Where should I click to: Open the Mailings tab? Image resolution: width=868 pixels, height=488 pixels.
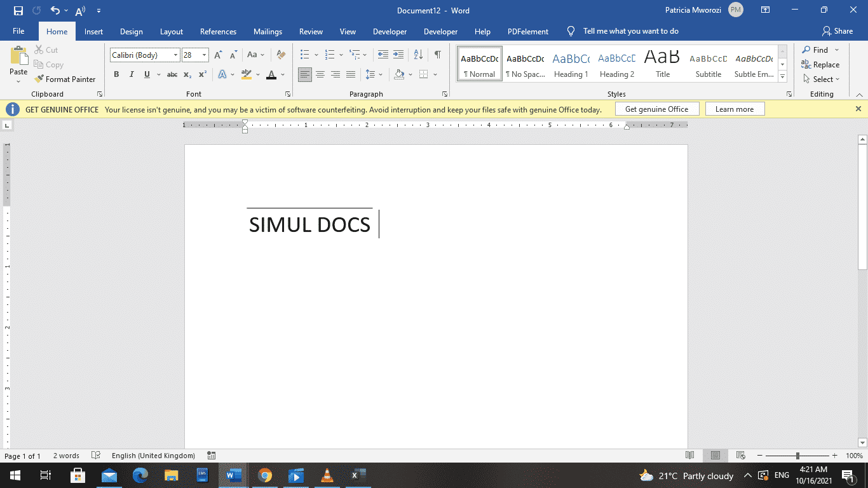point(268,31)
